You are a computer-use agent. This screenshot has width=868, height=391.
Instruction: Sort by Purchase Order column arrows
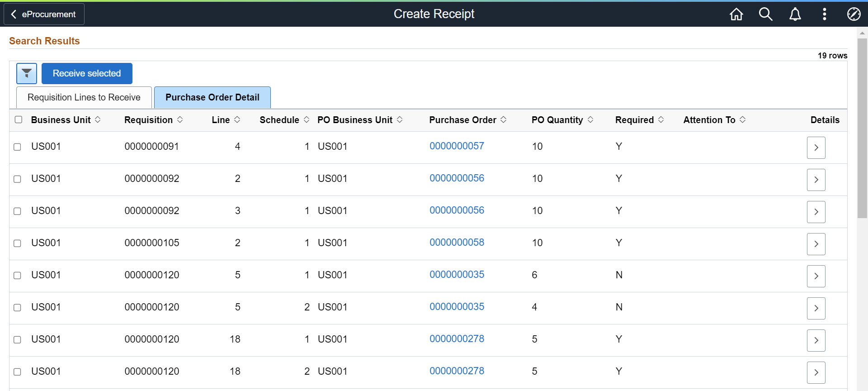coord(504,119)
